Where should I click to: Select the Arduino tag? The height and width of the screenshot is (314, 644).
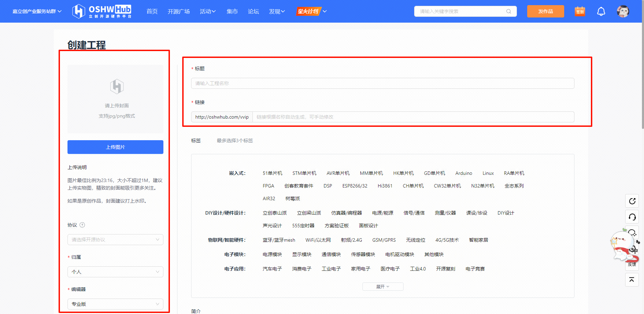coord(464,173)
